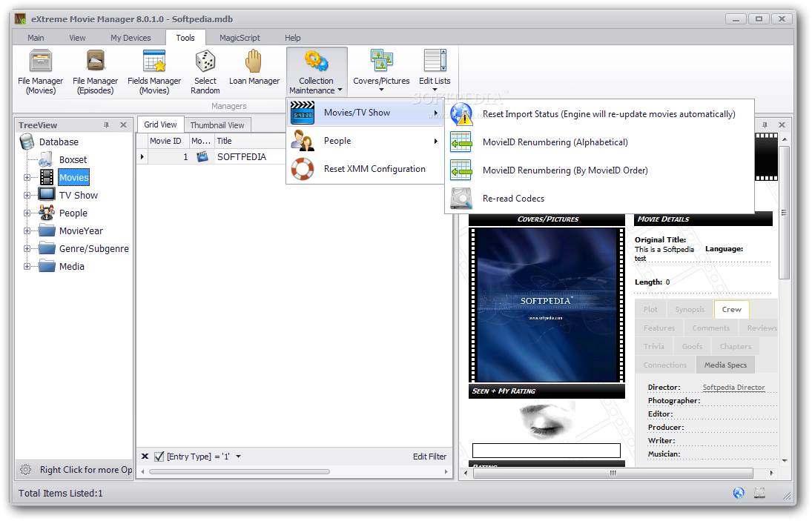Toggle the [Entry Type] filter checkbox
The height and width of the screenshot is (521, 812).
pyautogui.click(x=159, y=457)
